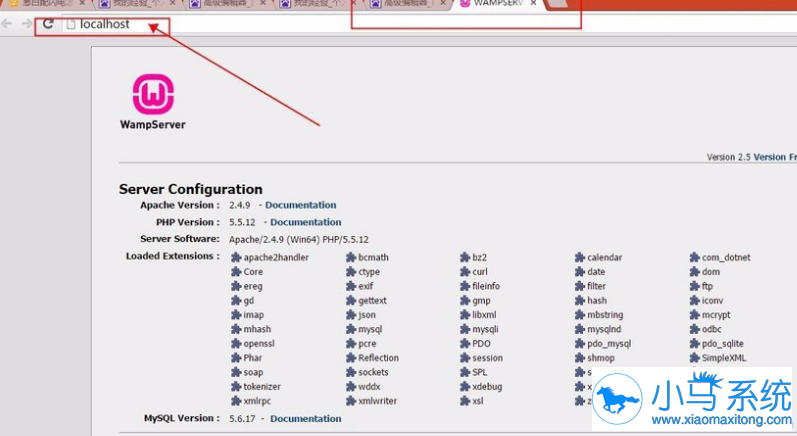Open PHP Version Documentation link
The height and width of the screenshot is (436, 797).
tap(305, 222)
